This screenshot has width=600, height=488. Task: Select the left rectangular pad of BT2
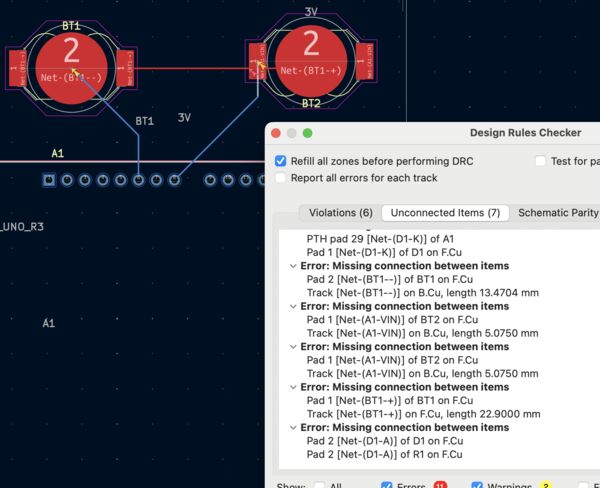click(x=257, y=61)
